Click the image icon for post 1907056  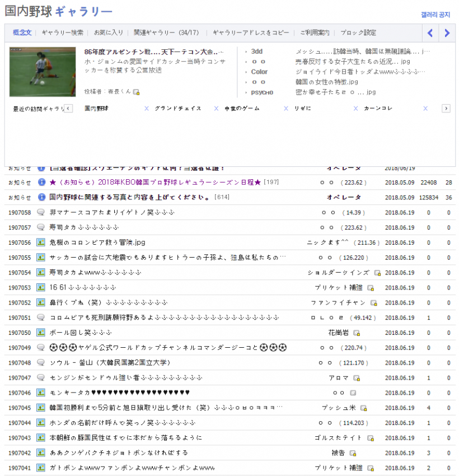click(41, 242)
